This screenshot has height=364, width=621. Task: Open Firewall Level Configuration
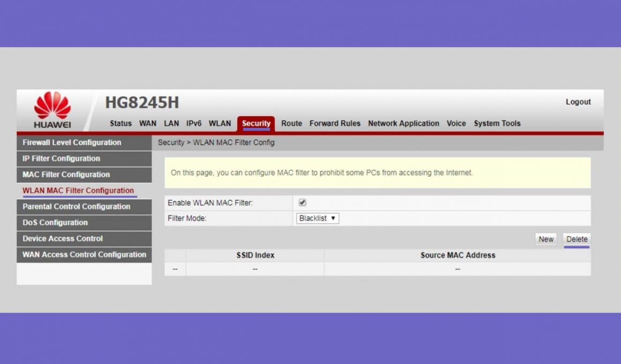[x=84, y=142]
